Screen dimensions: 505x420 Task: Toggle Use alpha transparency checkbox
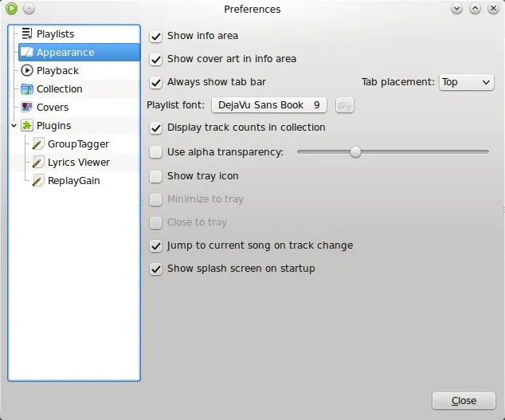pos(156,152)
